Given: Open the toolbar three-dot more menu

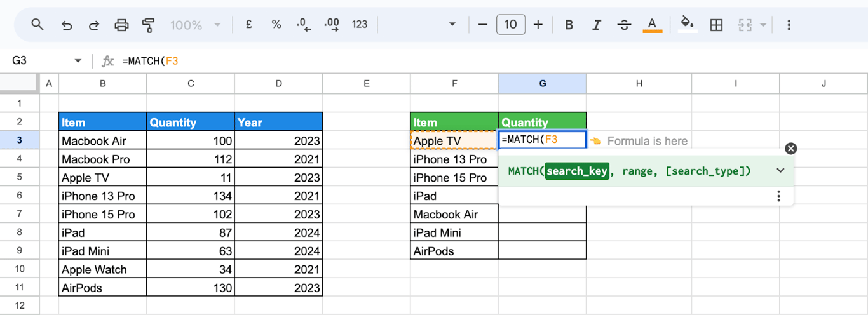Looking at the screenshot, I should coord(789,25).
